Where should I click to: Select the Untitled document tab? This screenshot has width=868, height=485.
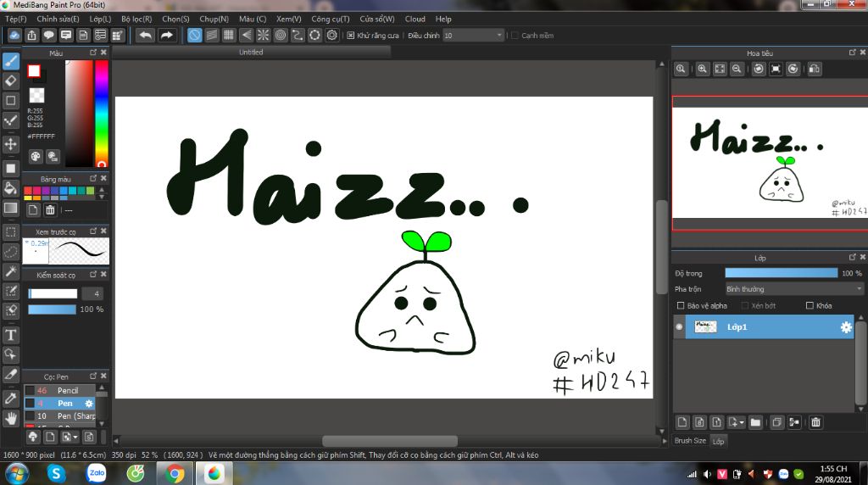click(x=251, y=52)
